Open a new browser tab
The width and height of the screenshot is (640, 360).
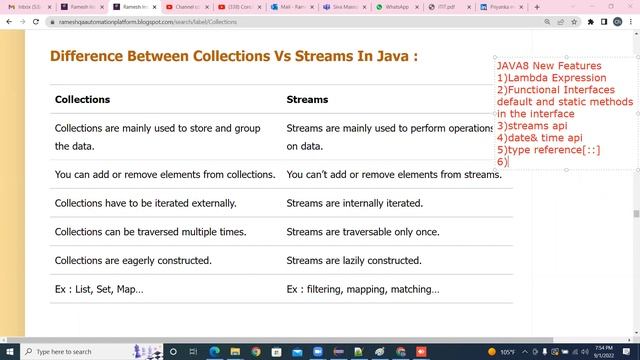537,7
